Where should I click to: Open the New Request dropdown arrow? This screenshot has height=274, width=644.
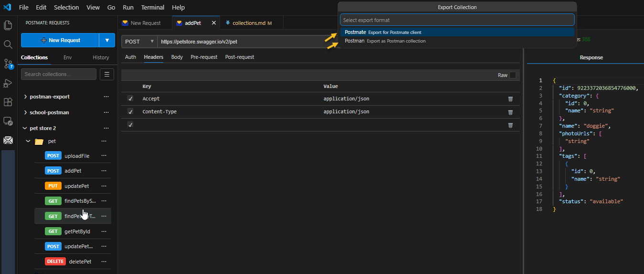107,40
